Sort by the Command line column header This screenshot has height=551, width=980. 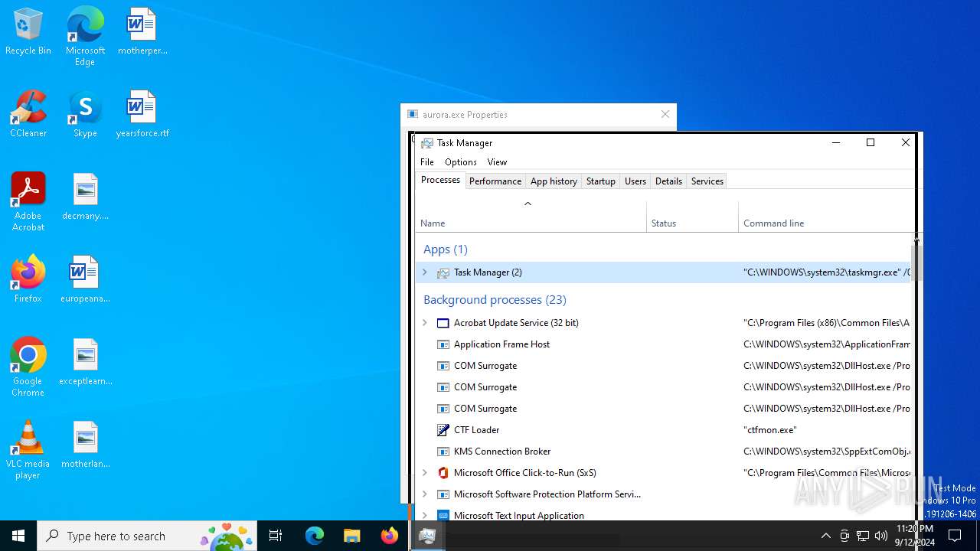pyautogui.click(x=825, y=216)
